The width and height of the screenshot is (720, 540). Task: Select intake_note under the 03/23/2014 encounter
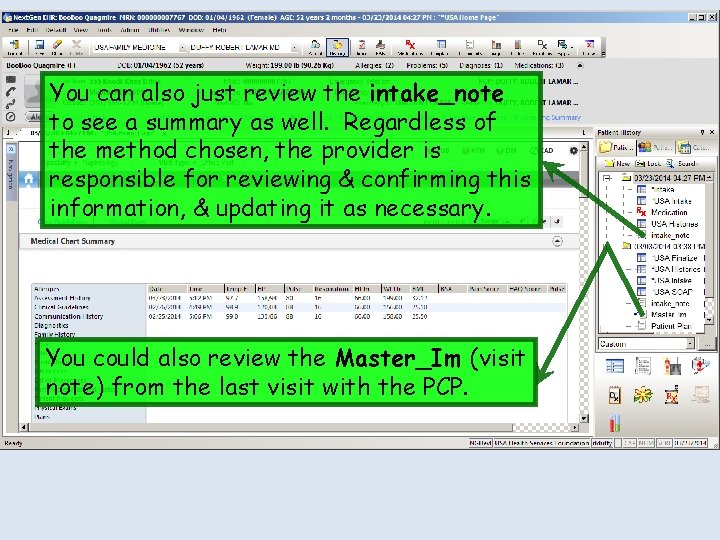(x=670, y=235)
